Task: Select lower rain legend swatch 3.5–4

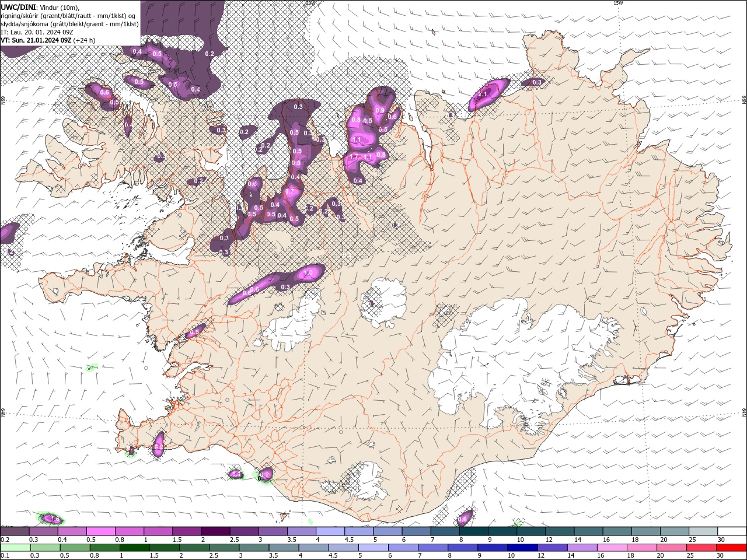Action: pyautogui.click(x=284, y=548)
